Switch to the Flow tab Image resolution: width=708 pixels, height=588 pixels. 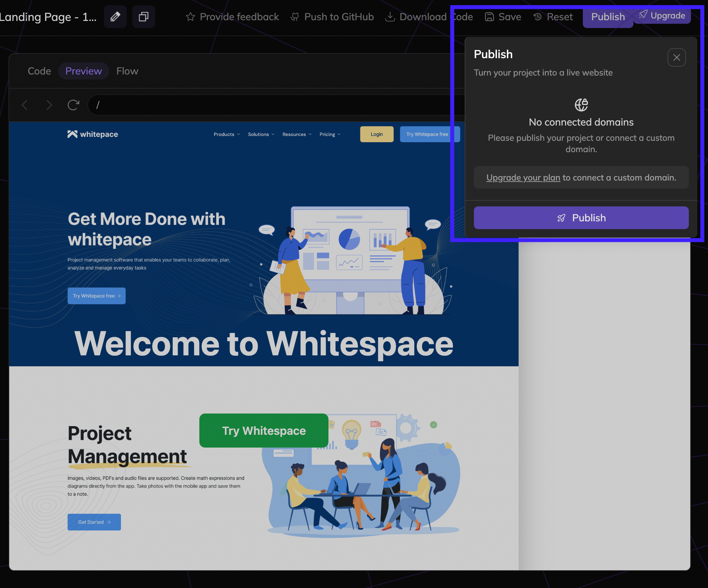[127, 71]
